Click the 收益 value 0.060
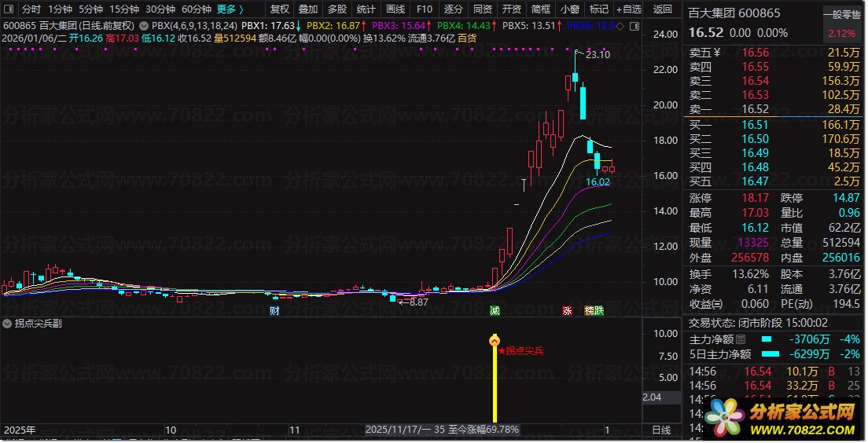 (755, 304)
